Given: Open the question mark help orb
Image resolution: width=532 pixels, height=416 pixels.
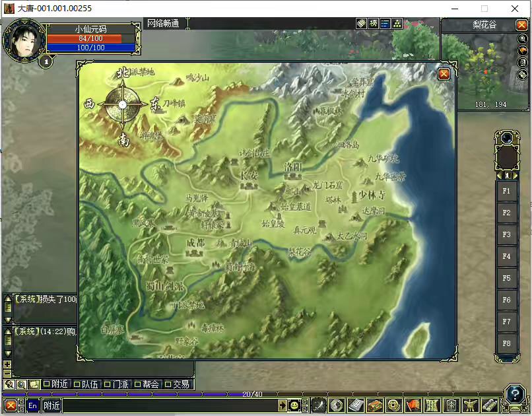Looking at the screenshot, I should (x=515, y=394).
